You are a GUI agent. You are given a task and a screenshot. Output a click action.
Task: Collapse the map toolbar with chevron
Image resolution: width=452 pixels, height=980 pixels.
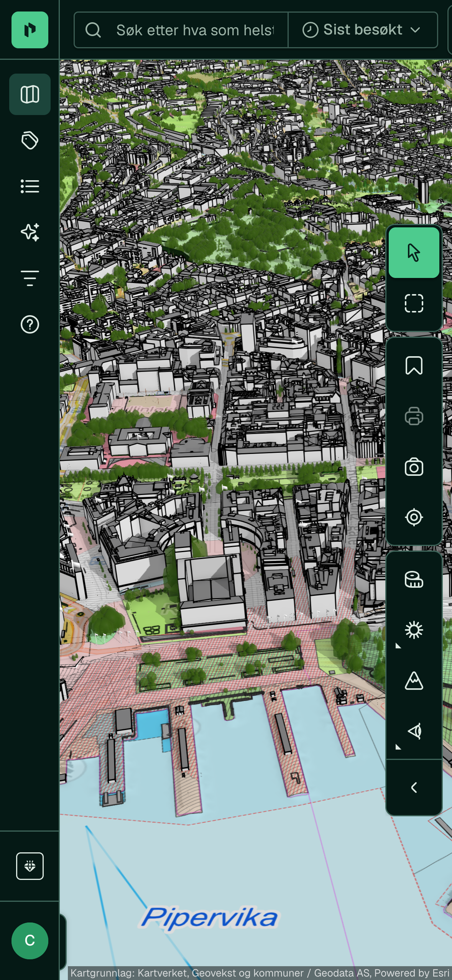tap(414, 788)
